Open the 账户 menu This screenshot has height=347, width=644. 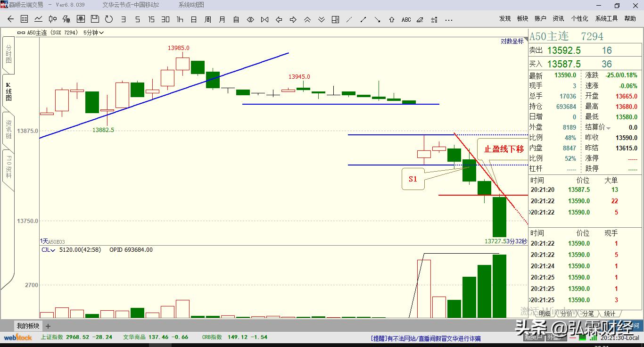[540, 19]
